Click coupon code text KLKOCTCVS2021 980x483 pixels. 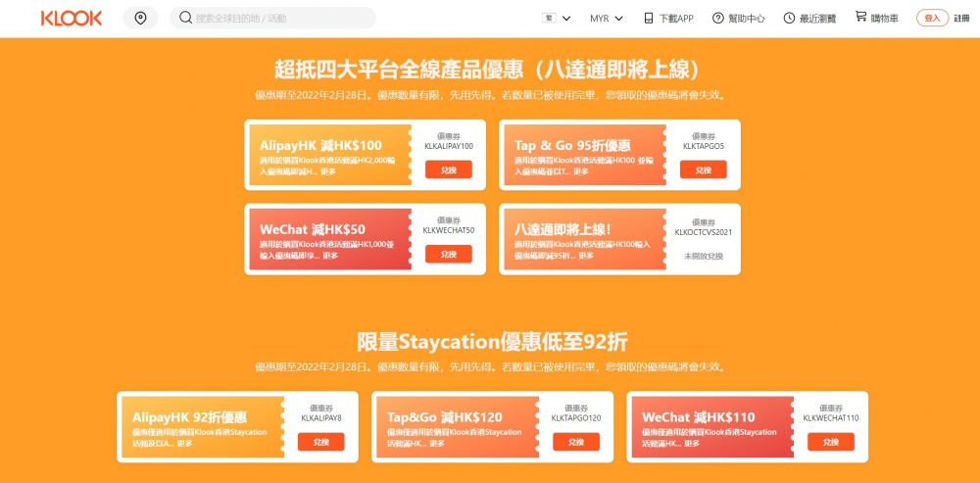(x=704, y=232)
